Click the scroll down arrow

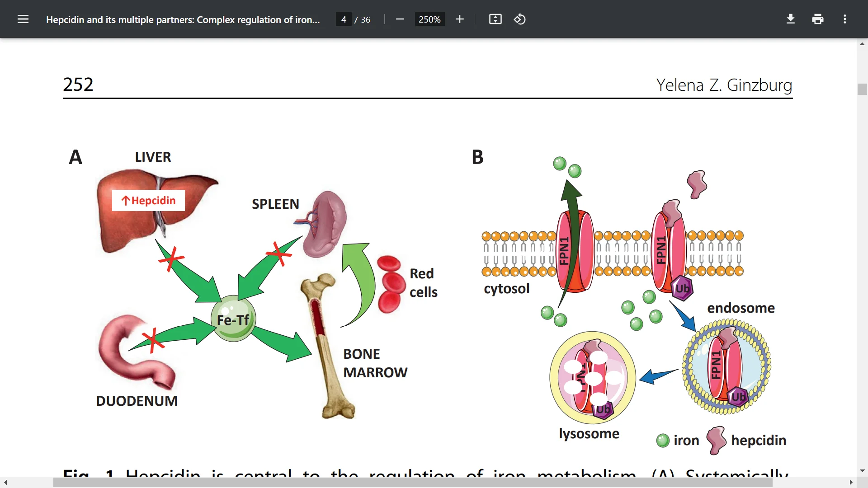pyautogui.click(x=862, y=471)
